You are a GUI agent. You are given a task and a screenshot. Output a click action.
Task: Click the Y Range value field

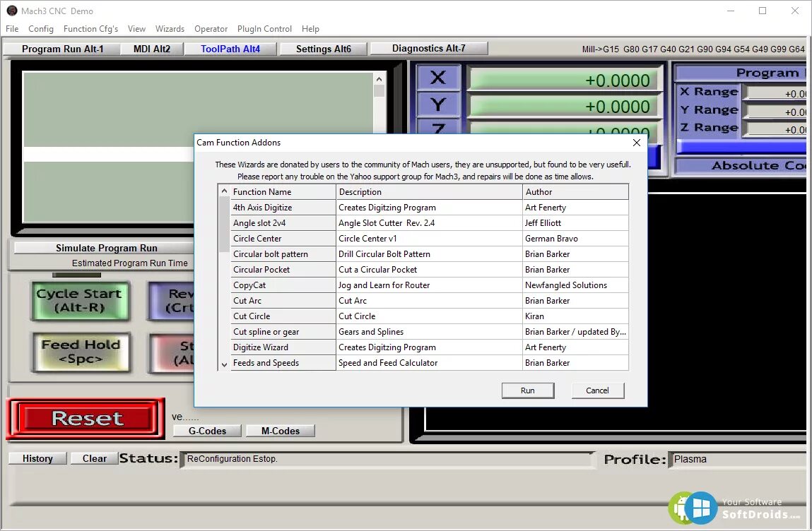click(x=775, y=112)
